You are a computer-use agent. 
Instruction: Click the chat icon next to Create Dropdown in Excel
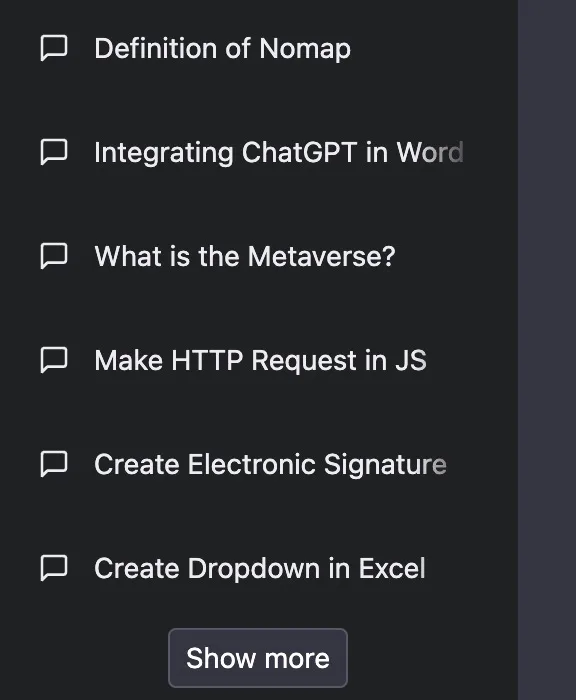[x=54, y=568]
